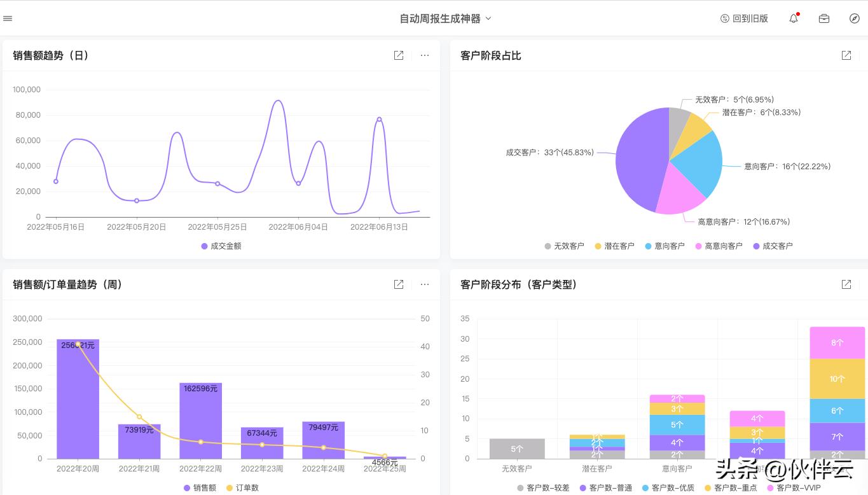Expand the 客户阶段占比 pie chart to fullscreen

click(x=846, y=55)
